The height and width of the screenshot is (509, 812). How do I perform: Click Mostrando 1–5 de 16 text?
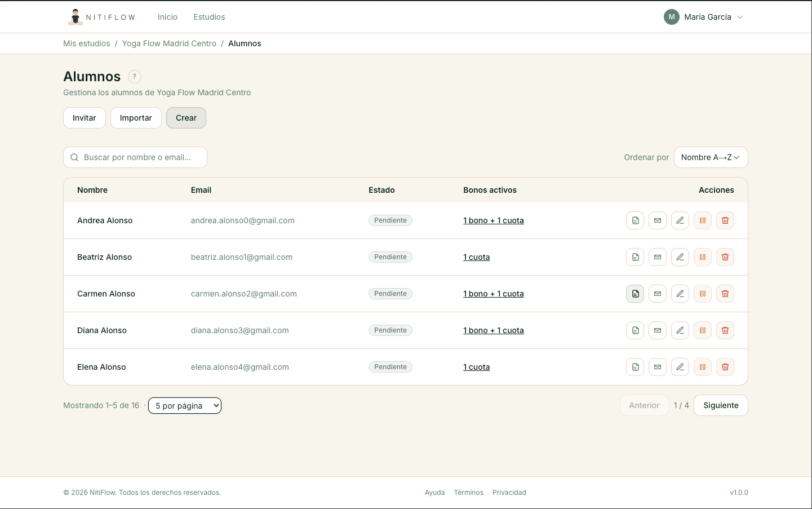pos(101,405)
